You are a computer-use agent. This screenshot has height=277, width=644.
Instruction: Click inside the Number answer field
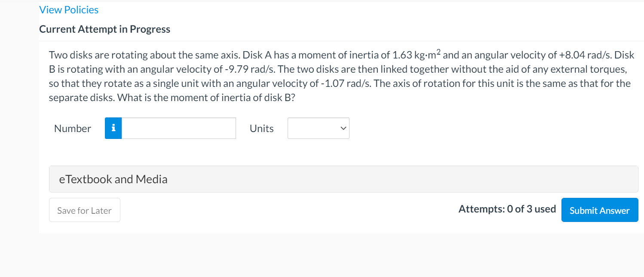pos(178,128)
